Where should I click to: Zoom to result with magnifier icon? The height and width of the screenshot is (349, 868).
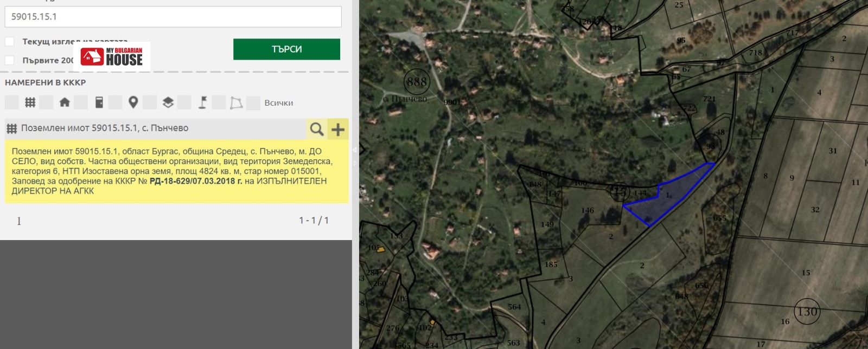(316, 129)
